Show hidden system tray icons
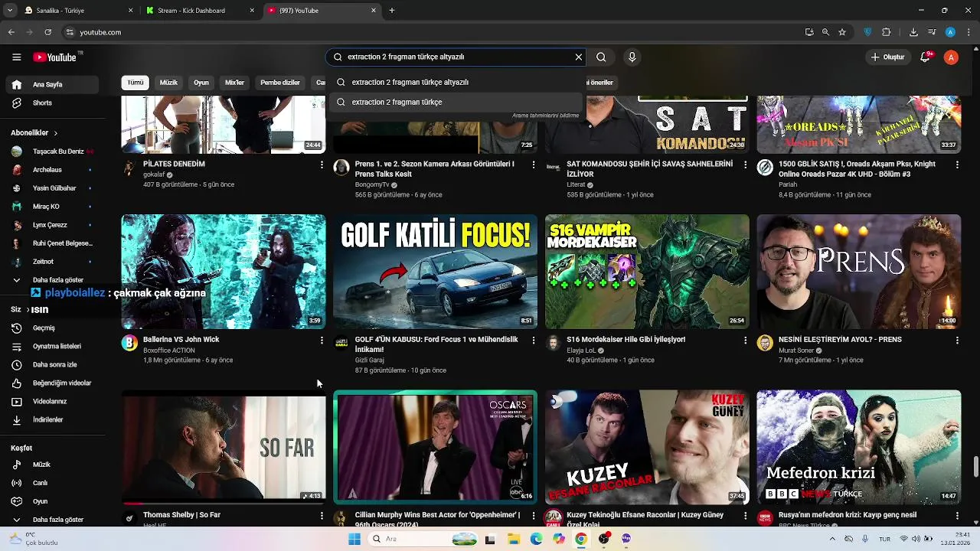 click(832, 539)
